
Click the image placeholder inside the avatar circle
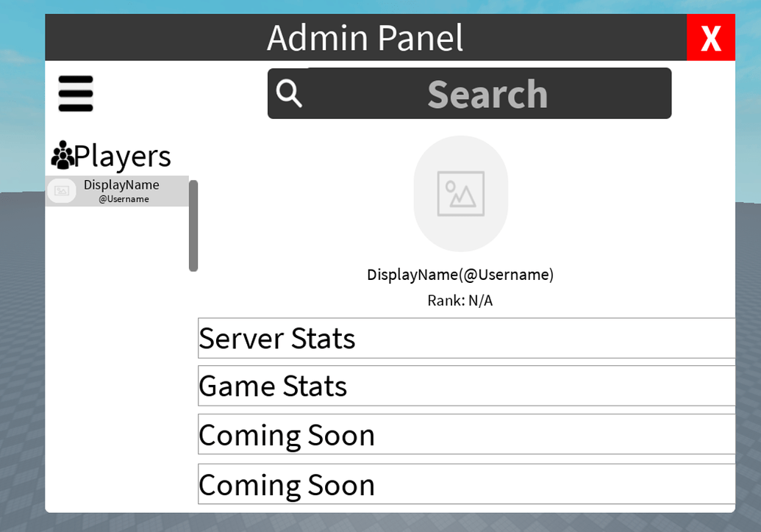461,193
